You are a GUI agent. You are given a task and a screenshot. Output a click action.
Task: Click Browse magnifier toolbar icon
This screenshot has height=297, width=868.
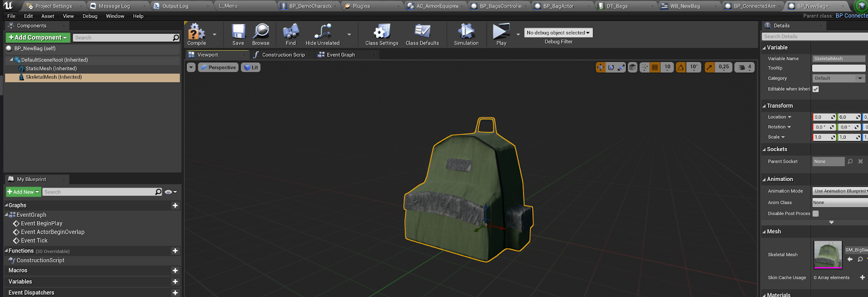pyautogui.click(x=261, y=32)
